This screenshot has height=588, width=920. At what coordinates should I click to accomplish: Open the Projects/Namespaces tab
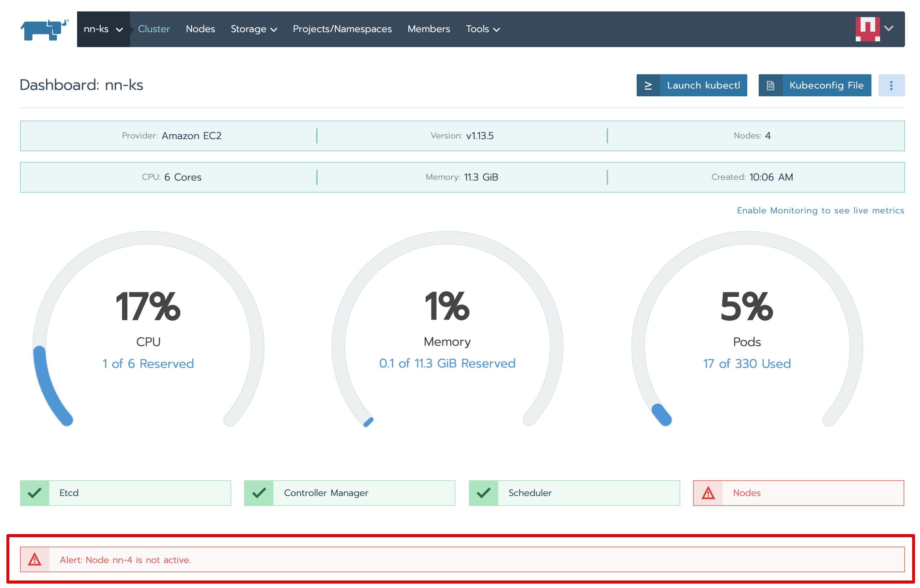pyautogui.click(x=342, y=29)
